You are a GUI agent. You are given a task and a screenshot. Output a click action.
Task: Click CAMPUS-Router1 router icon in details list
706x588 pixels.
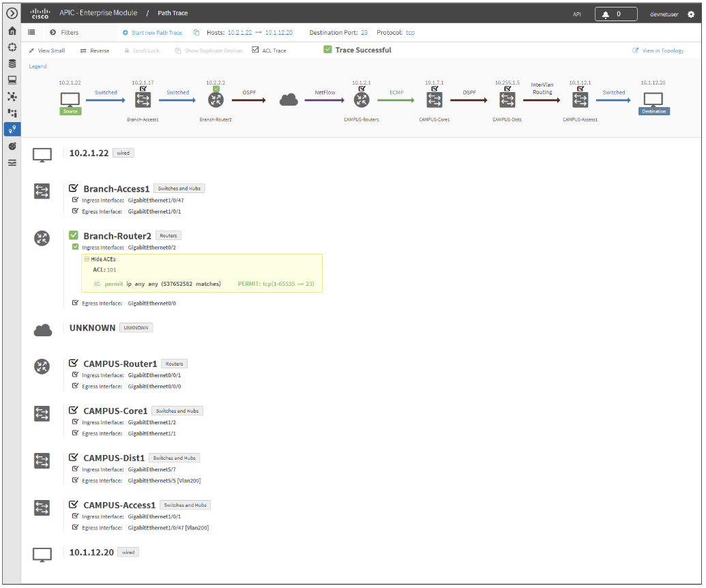(x=42, y=366)
